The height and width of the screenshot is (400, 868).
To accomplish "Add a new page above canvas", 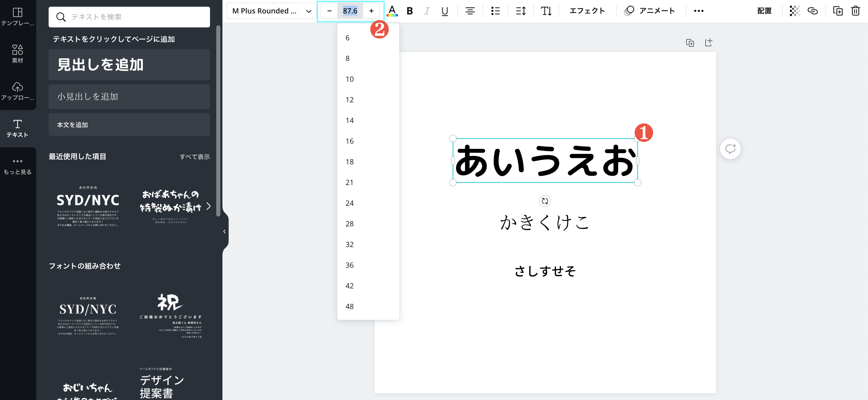I will (x=709, y=43).
